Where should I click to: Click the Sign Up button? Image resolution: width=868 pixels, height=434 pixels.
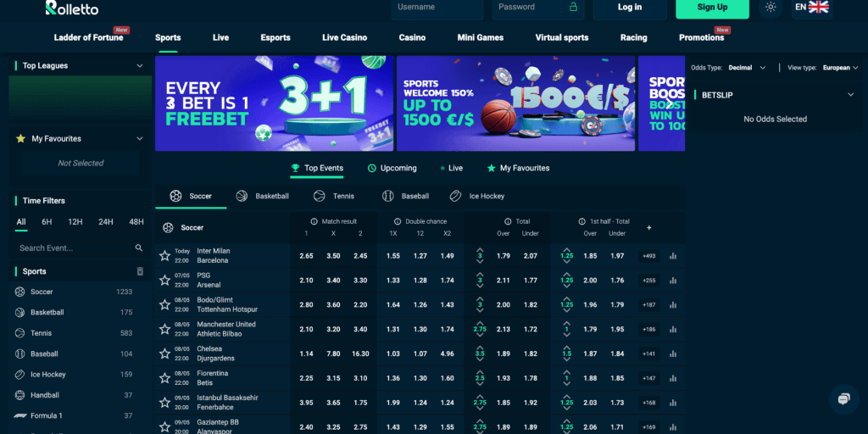[712, 8]
